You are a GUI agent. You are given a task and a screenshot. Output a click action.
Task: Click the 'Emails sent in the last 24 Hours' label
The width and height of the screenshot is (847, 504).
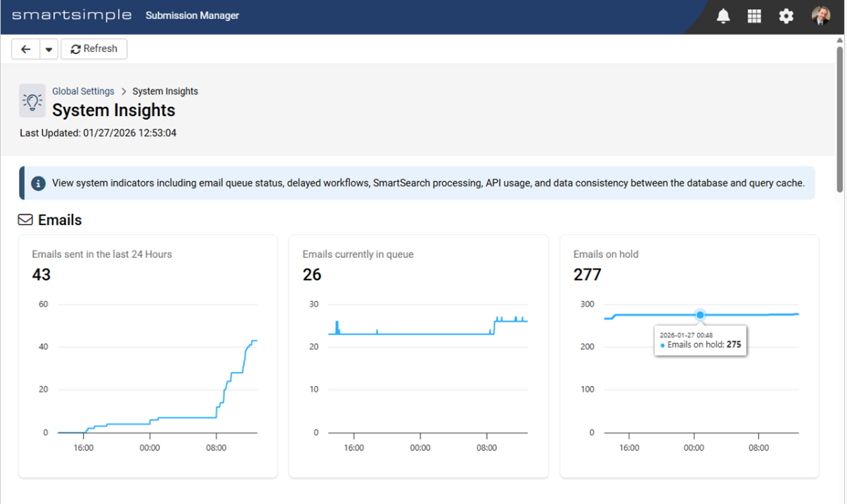click(x=102, y=254)
